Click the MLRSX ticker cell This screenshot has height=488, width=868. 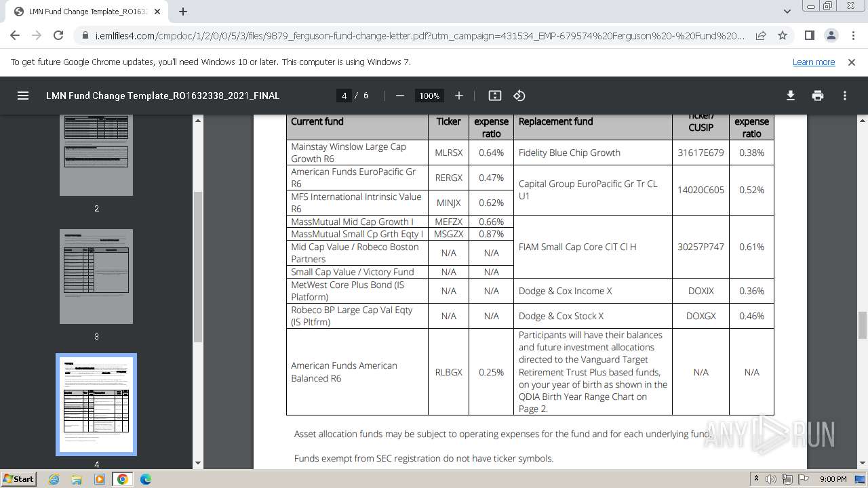click(448, 152)
